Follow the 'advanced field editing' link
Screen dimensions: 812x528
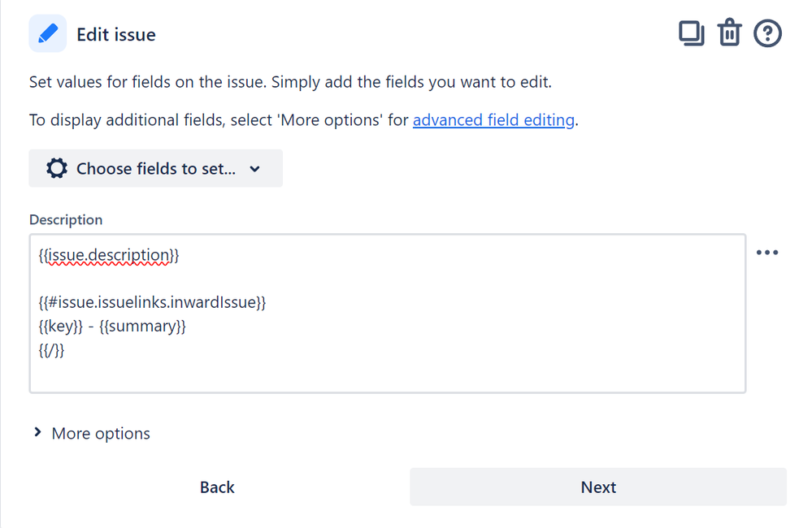coord(493,120)
